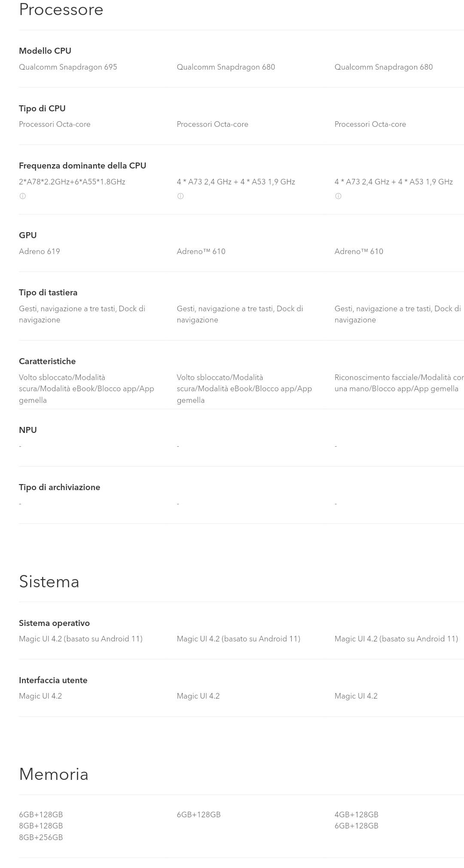Click the 8GB+256GB memory option
This screenshot has height=868, width=464.
click(41, 837)
